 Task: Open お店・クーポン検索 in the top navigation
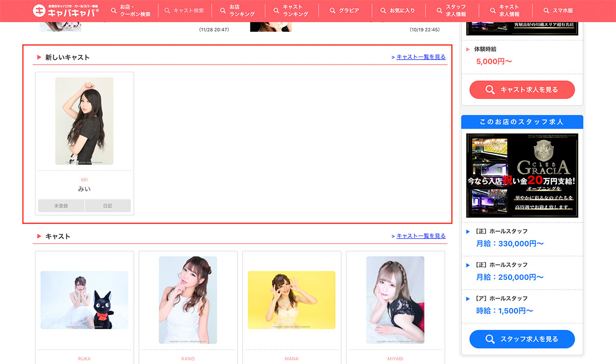130,11
